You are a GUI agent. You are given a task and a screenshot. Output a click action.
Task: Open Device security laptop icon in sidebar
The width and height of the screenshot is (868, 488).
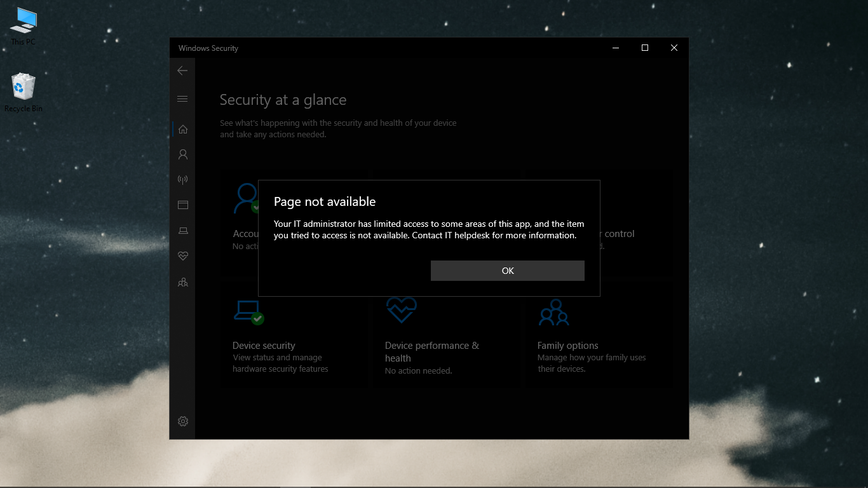183,231
